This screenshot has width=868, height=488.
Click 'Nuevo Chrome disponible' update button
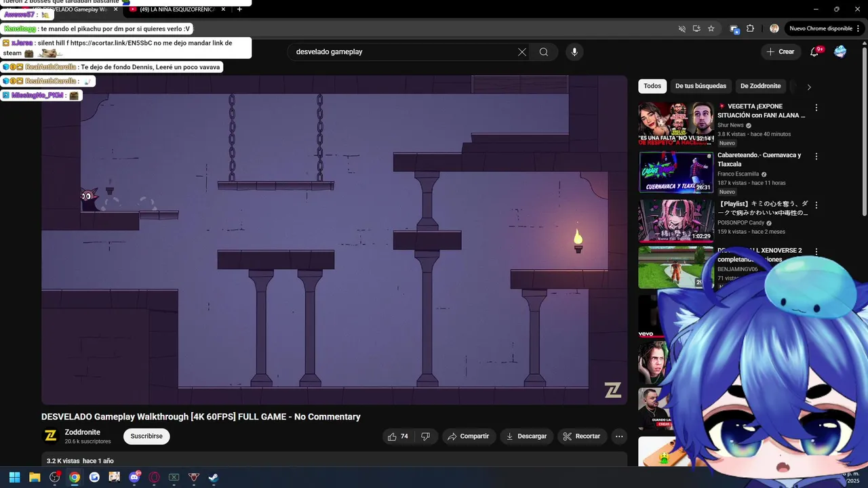821,28
